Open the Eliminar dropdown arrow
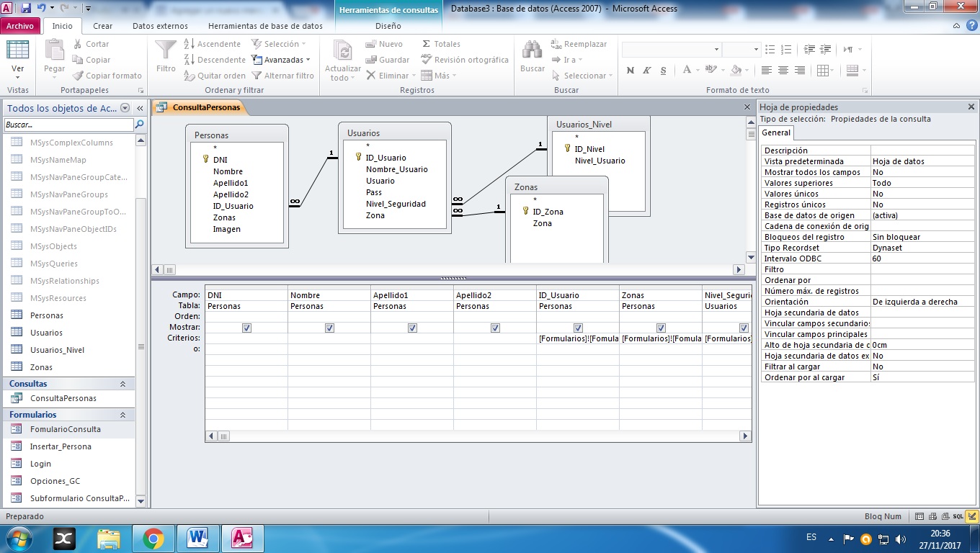 click(414, 76)
